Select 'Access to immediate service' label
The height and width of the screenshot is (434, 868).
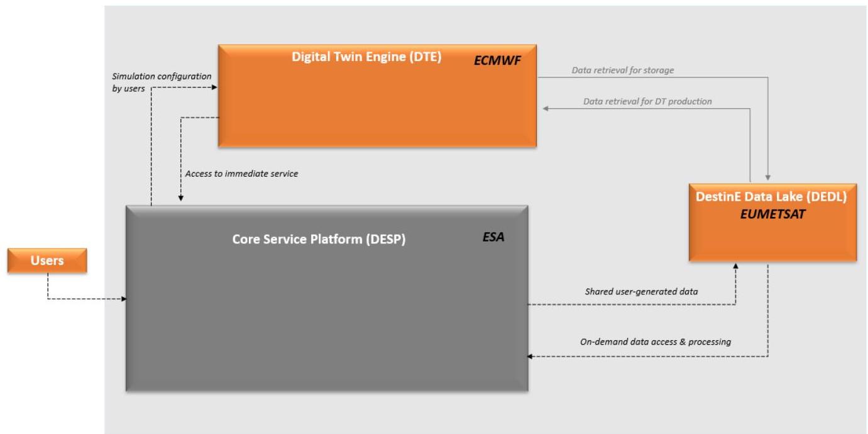[x=241, y=174]
